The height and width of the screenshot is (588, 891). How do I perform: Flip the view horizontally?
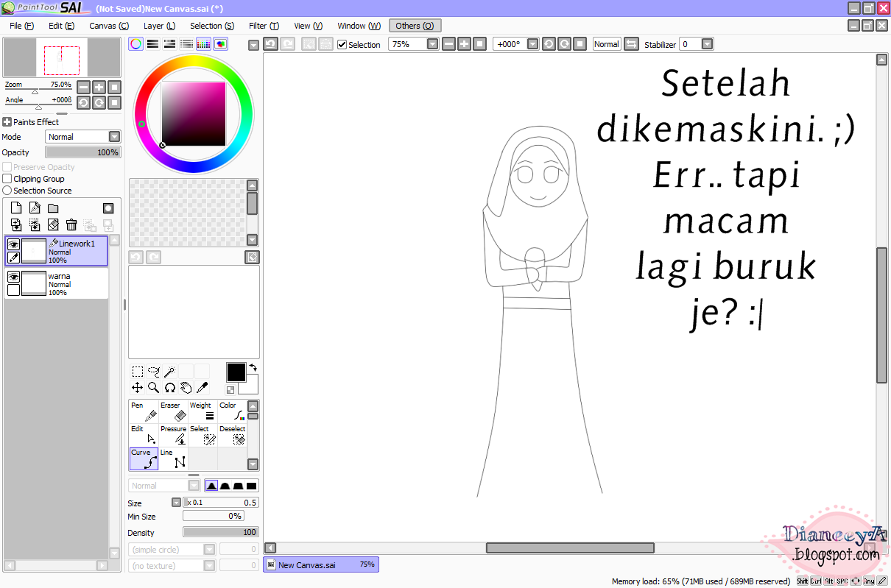[x=631, y=44]
